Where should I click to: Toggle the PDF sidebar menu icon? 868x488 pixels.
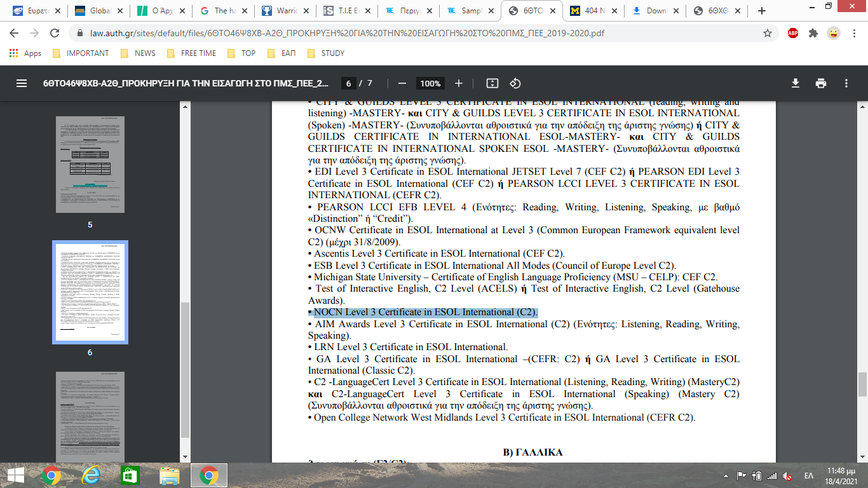tap(22, 83)
